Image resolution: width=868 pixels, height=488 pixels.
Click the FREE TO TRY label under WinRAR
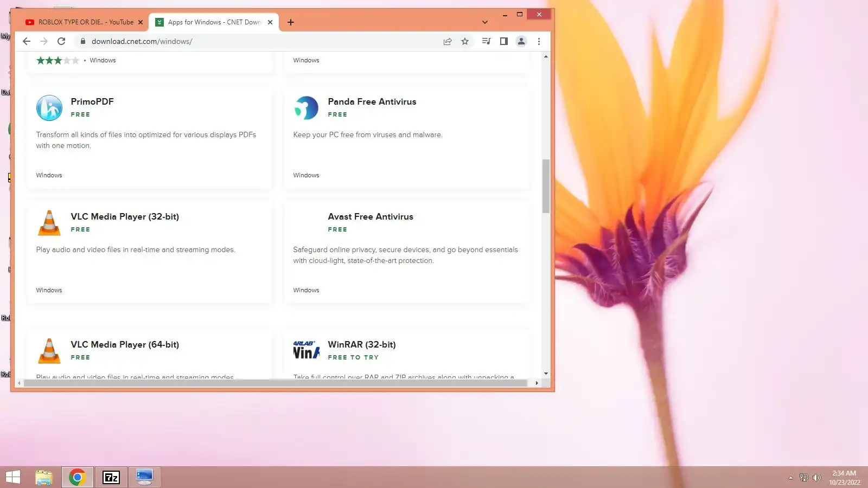pyautogui.click(x=353, y=357)
